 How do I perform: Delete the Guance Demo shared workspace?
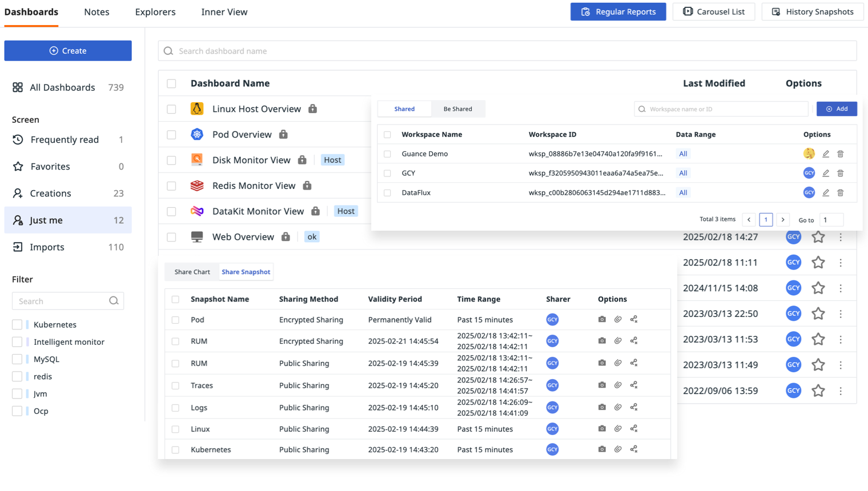pos(841,154)
